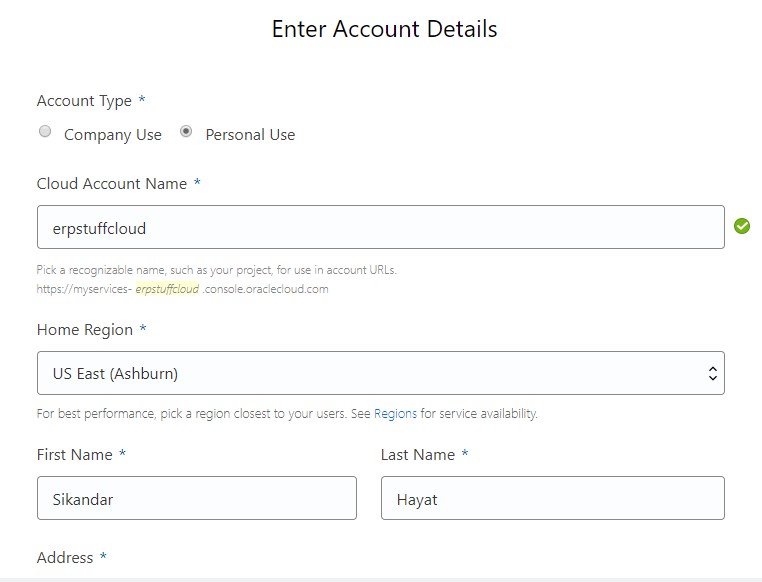Open the Regions service availability link
Viewport: 762px width, 582px height.
(395, 414)
